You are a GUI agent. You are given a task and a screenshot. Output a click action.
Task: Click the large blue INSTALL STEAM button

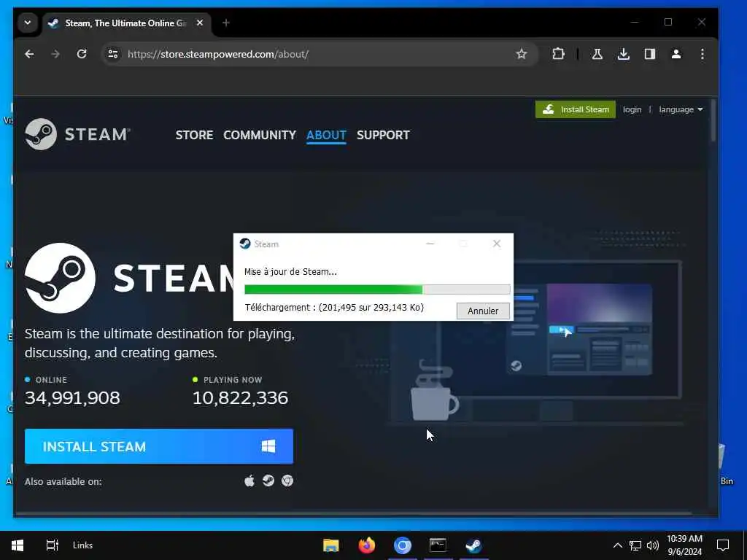(158, 446)
